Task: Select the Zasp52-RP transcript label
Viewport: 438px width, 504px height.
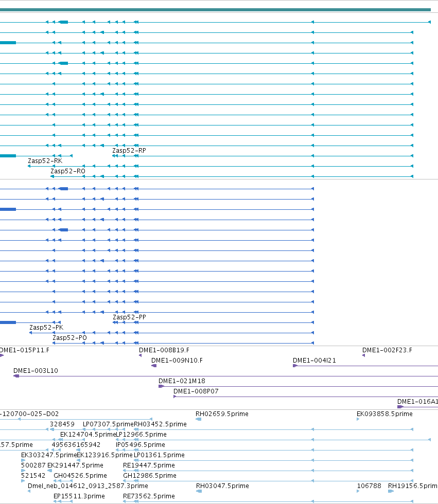Action: coord(129,151)
